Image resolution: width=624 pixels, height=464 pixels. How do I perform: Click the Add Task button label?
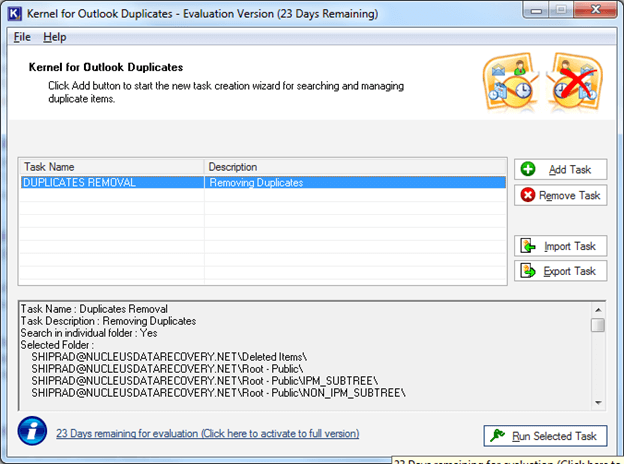pyautogui.click(x=570, y=170)
